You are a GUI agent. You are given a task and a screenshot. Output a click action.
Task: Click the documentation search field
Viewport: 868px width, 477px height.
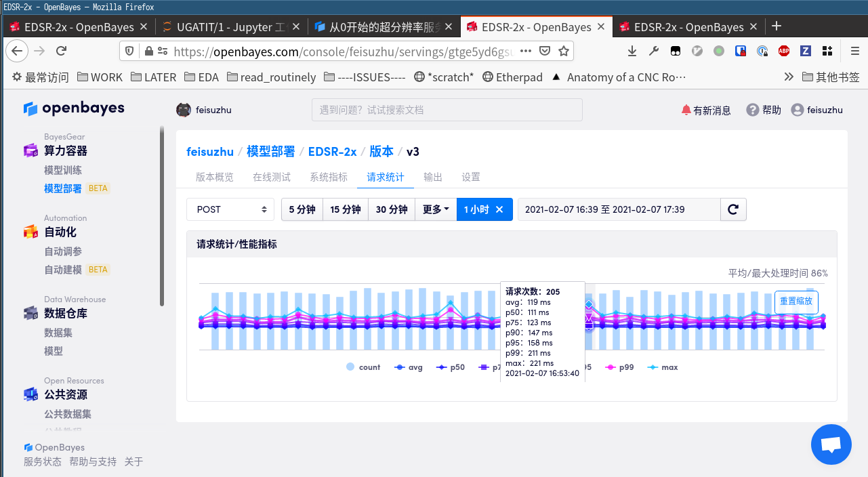[x=447, y=110]
